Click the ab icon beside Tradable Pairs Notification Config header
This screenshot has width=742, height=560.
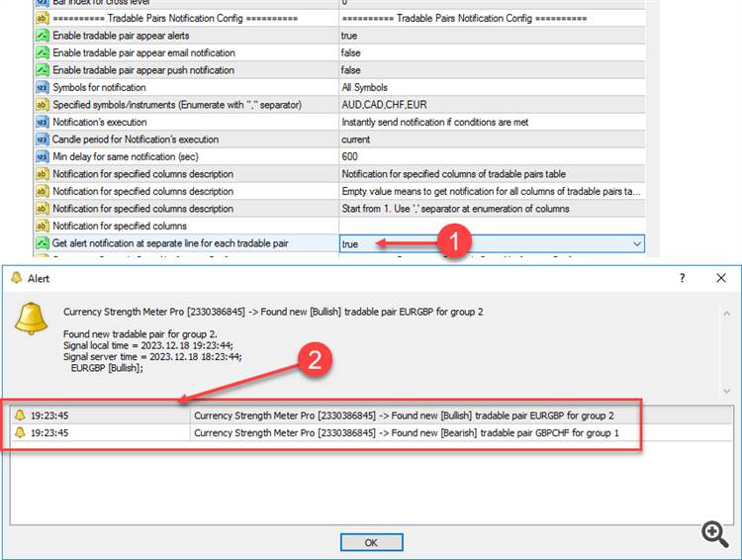pyautogui.click(x=43, y=18)
